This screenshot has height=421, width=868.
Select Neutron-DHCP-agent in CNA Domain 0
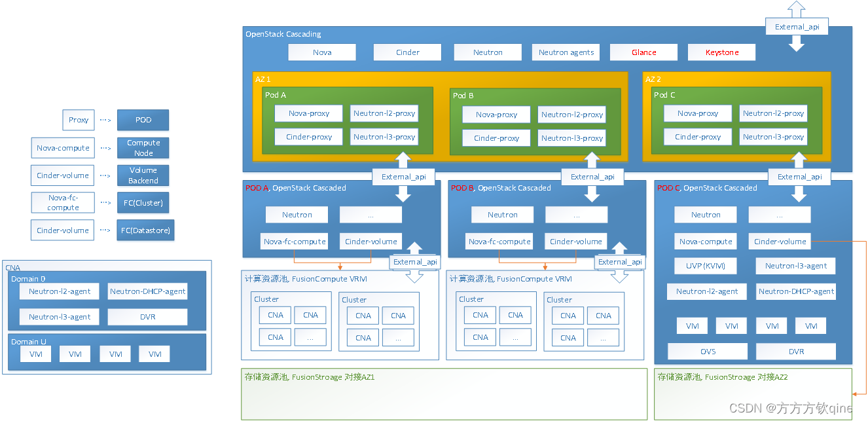pyautogui.click(x=147, y=291)
